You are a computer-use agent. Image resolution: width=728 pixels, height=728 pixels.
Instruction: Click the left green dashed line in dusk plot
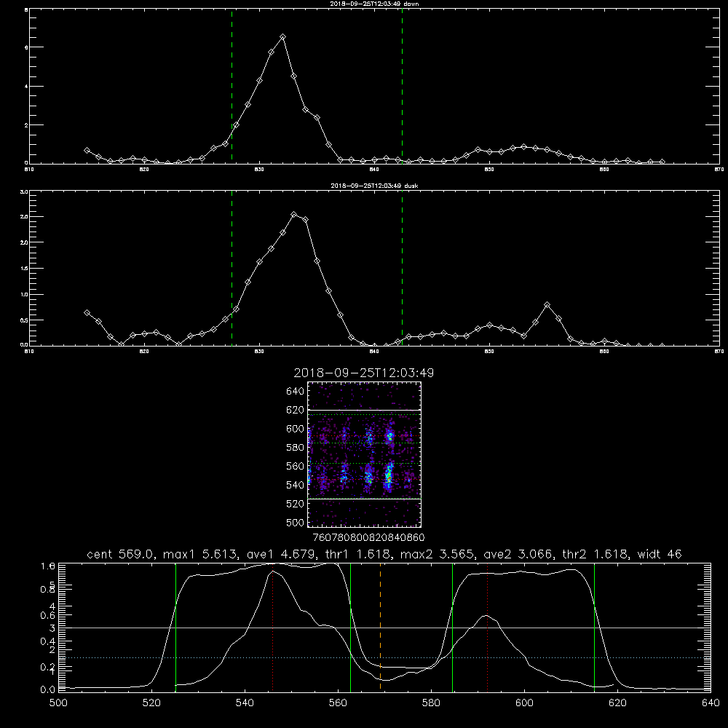pos(232,268)
